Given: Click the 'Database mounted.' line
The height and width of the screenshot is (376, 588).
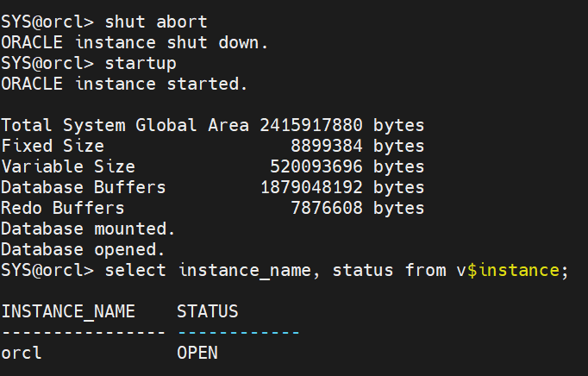Looking at the screenshot, I should tap(88, 229).
